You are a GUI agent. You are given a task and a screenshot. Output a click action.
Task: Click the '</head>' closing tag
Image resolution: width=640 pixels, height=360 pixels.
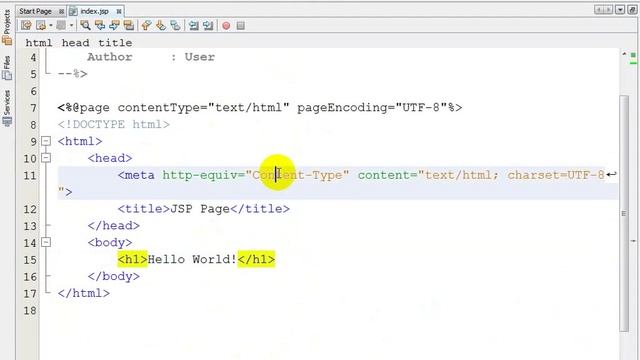click(113, 225)
